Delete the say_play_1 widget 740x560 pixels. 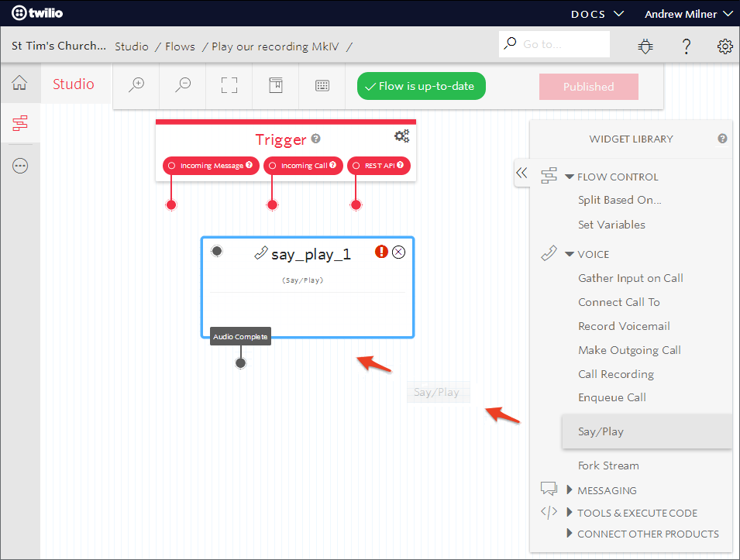tap(399, 252)
